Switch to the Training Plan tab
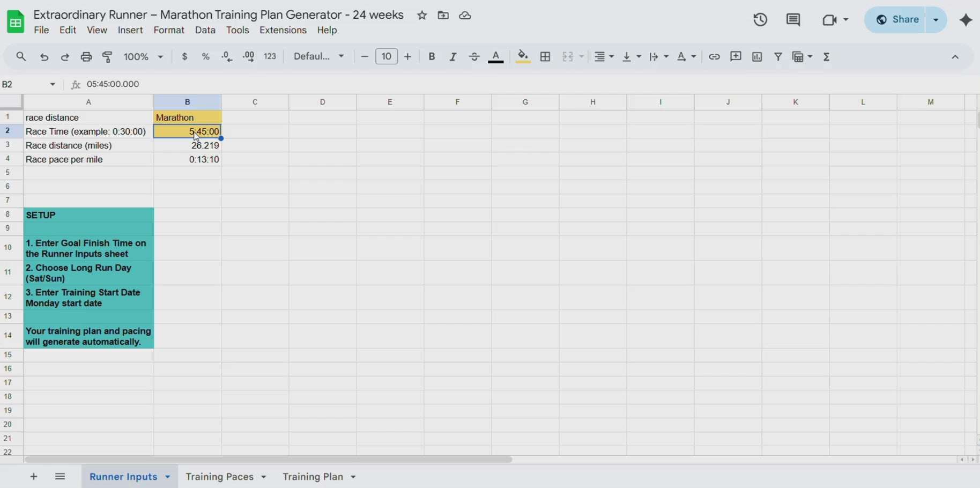This screenshot has height=488, width=980. [x=313, y=477]
